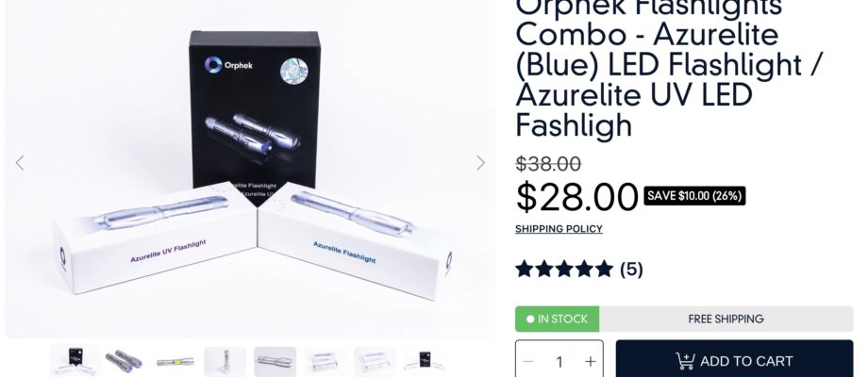This screenshot has height=377, width=868.
Task: Click the Free Shipping banner
Action: click(x=726, y=319)
